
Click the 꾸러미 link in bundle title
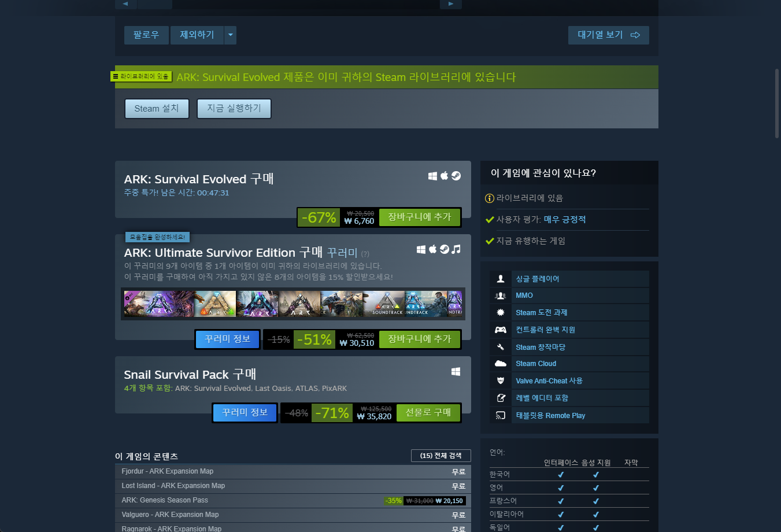click(342, 253)
